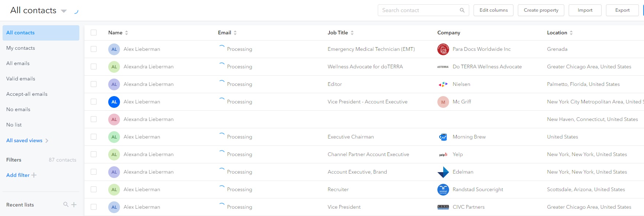The width and height of the screenshot is (644, 216).
Task: Click the plus icon beside Recent lists
Action: [74, 205]
